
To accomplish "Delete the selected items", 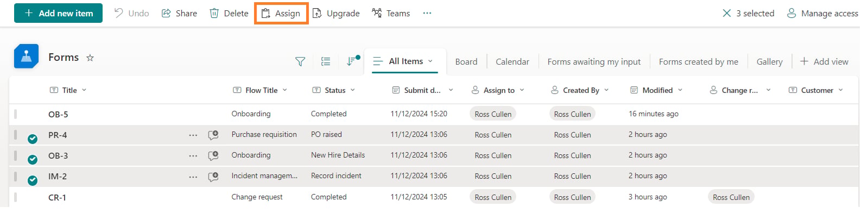I will click(229, 13).
